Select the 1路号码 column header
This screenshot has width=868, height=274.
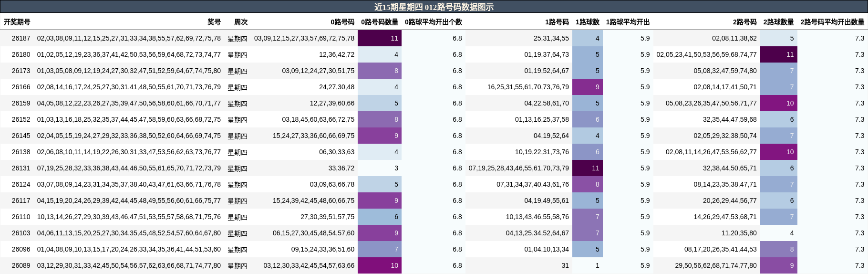pos(557,22)
